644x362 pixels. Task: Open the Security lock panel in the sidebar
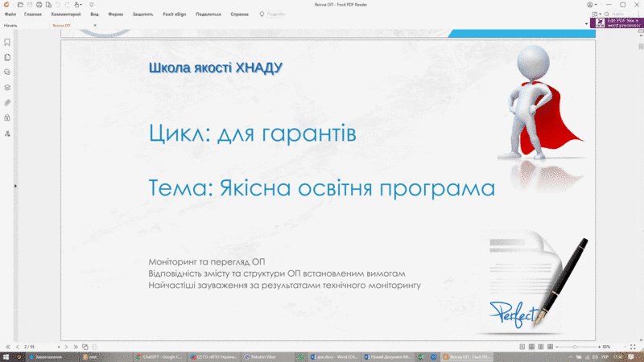coord(7,117)
